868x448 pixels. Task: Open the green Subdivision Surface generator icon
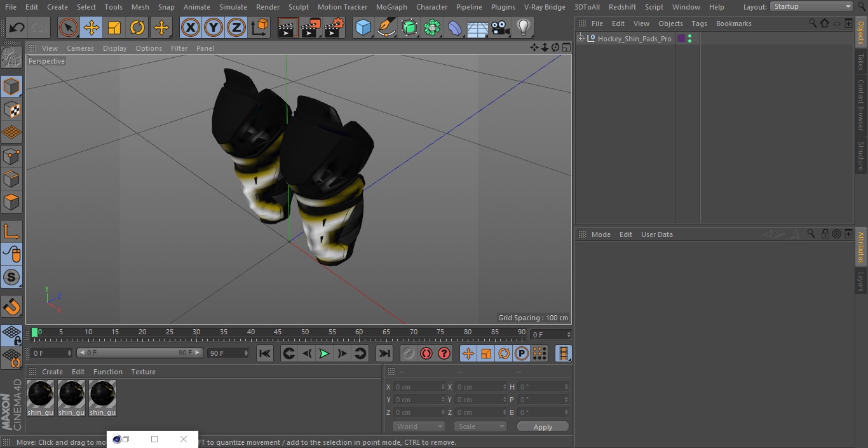409,27
